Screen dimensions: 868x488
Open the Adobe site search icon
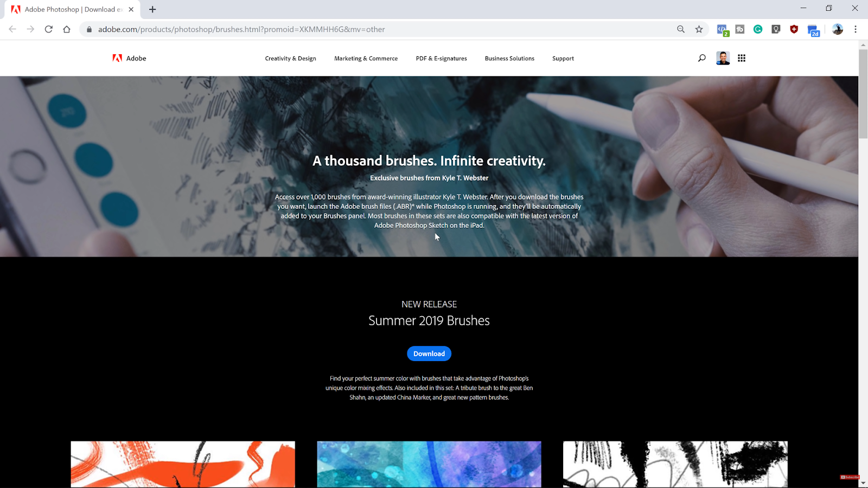point(701,58)
